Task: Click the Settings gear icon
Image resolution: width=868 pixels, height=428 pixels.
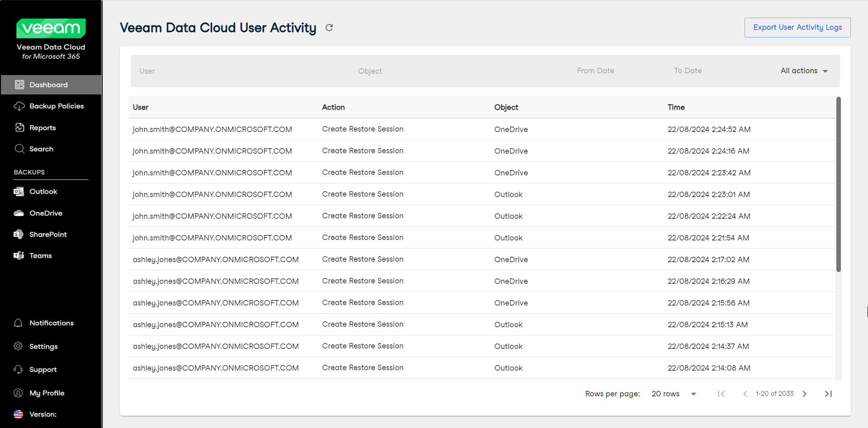Action: (18, 346)
